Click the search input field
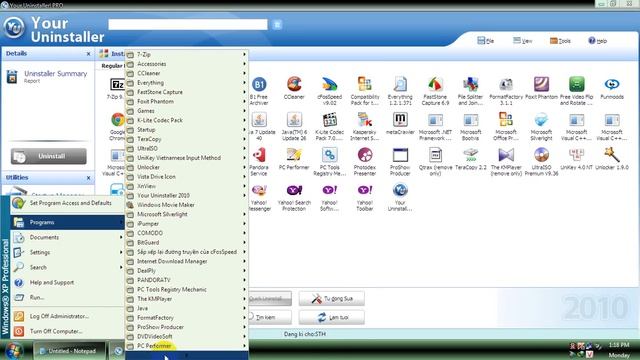640x360 pixels. tap(188, 24)
